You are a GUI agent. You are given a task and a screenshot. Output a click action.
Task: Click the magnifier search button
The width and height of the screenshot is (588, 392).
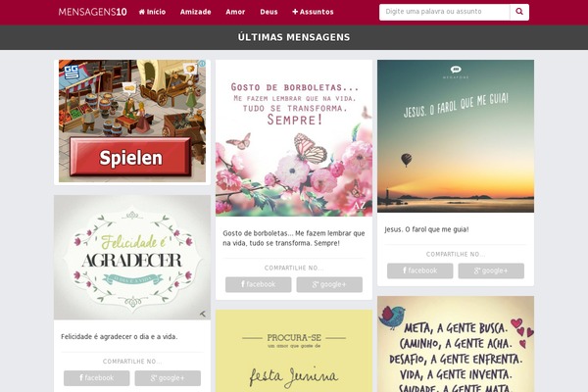click(519, 12)
